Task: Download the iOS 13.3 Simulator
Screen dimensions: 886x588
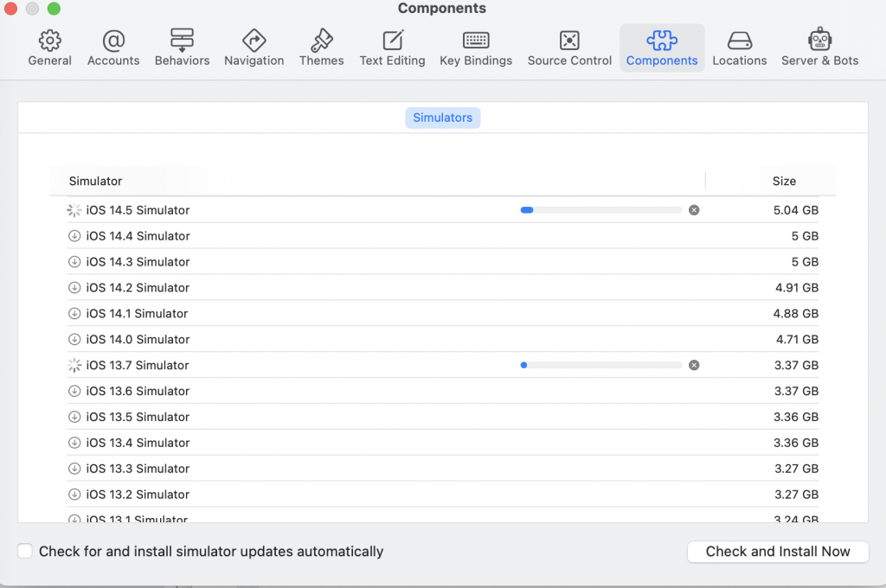Action: 74,469
